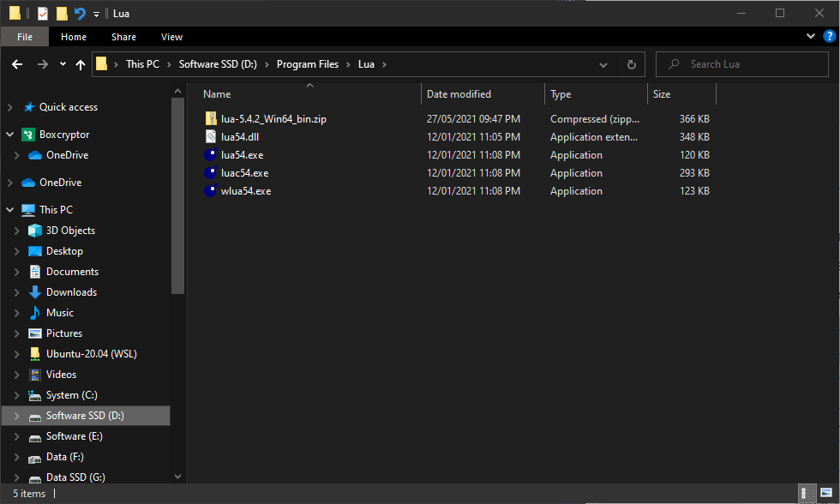Click the navigation pane scroll down arrow
Image resolution: width=840 pixels, height=504 pixels.
tap(178, 477)
